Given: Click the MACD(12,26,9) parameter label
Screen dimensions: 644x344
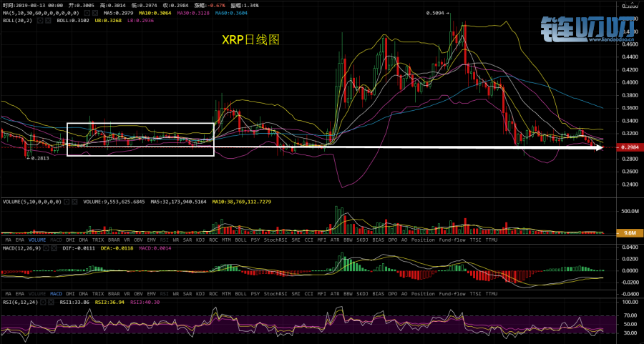Looking at the screenshot, I should (x=21, y=248).
